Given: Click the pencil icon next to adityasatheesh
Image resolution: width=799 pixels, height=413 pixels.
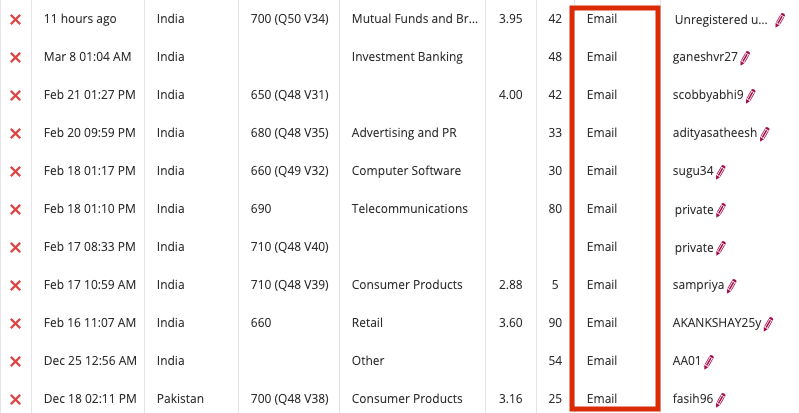Looking at the screenshot, I should pyautogui.click(x=765, y=133).
